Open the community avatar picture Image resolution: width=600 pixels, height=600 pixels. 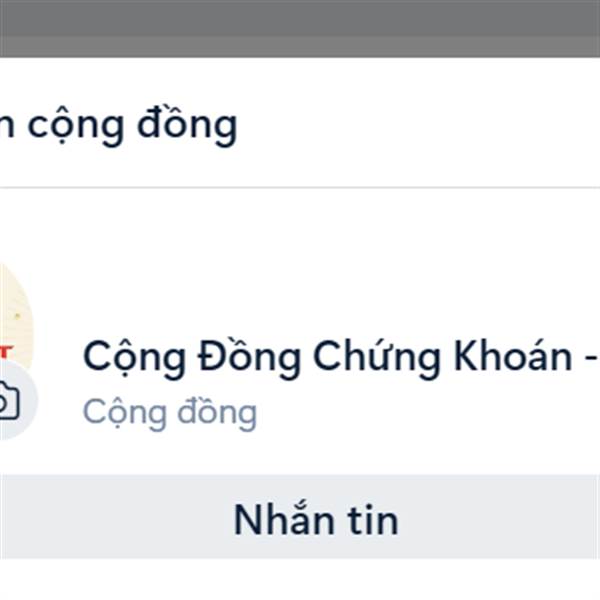[x=15, y=318]
